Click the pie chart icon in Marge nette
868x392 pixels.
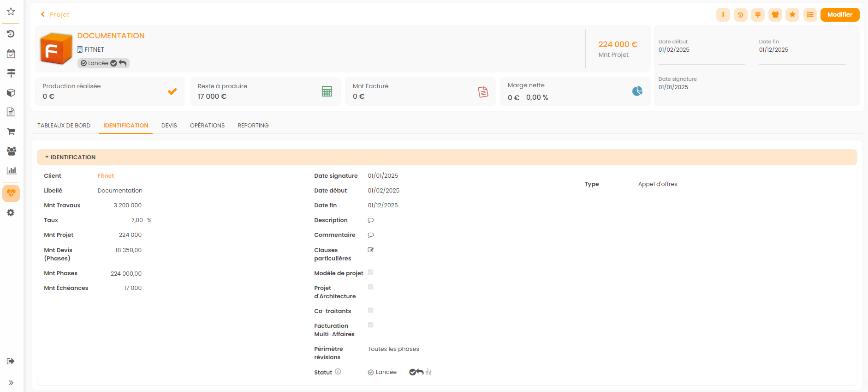(637, 91)
